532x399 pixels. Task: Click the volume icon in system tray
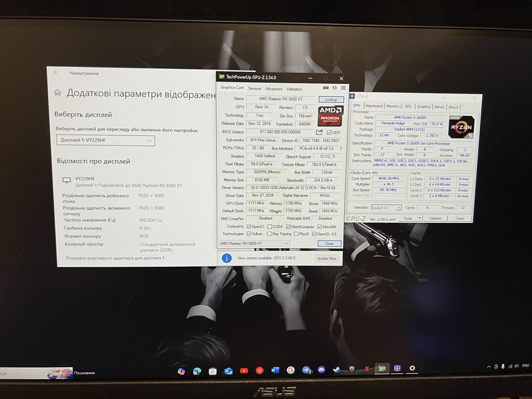(x=517, y=366)
